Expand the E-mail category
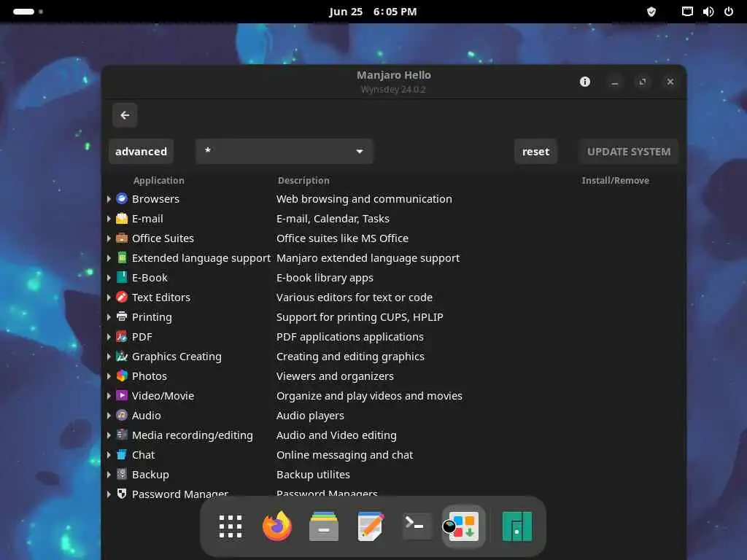The image size is (747, 560). point(109,219)
